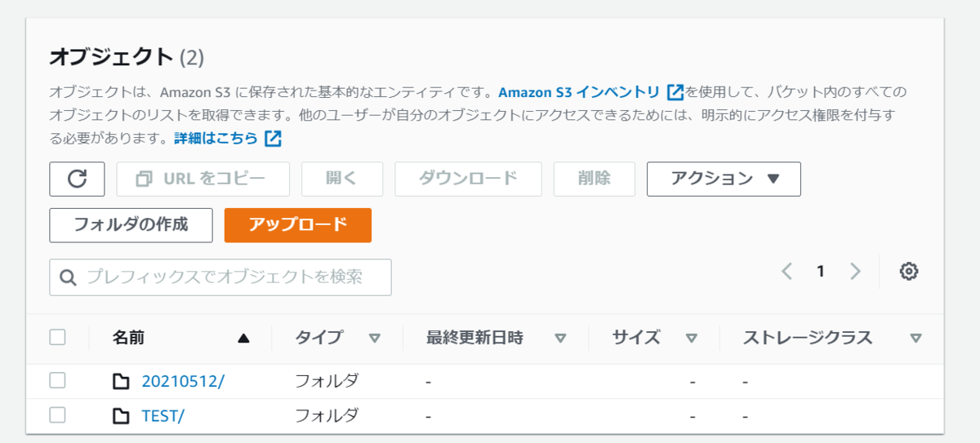Click the external link icon after 詳細はこちら

pos(273,138)
